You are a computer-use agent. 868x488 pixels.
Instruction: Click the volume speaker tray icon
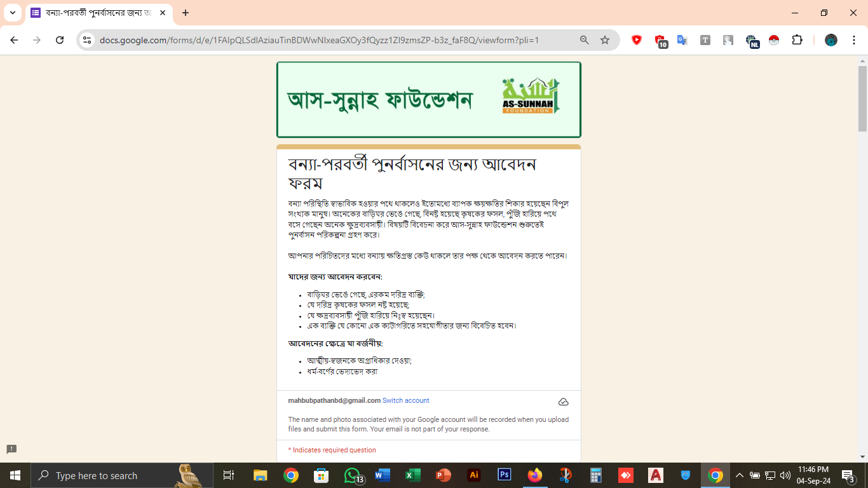[x=785, y=475]
